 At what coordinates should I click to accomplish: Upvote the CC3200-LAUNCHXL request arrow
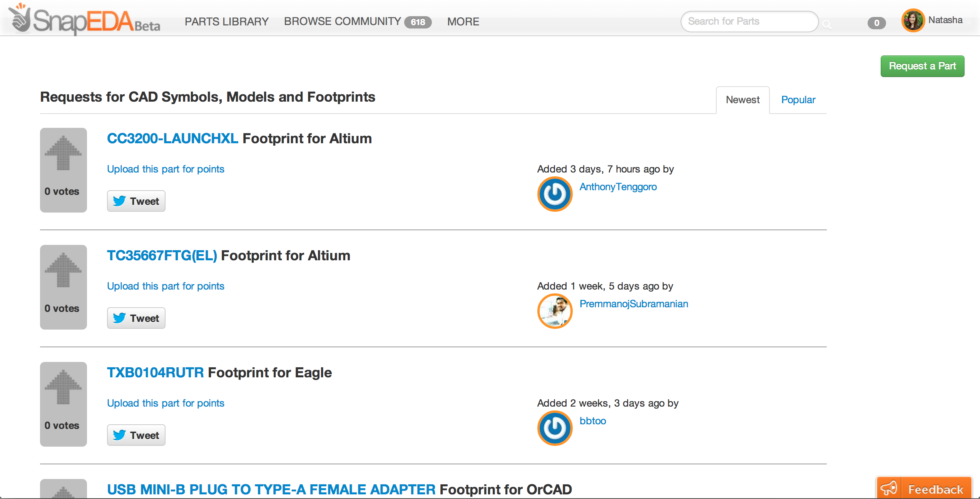pos(63,153)
